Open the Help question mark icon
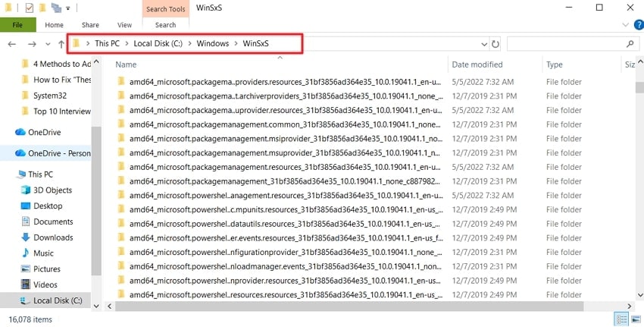The height and width of the screenshot is (327, 644). tap(639, 25)
